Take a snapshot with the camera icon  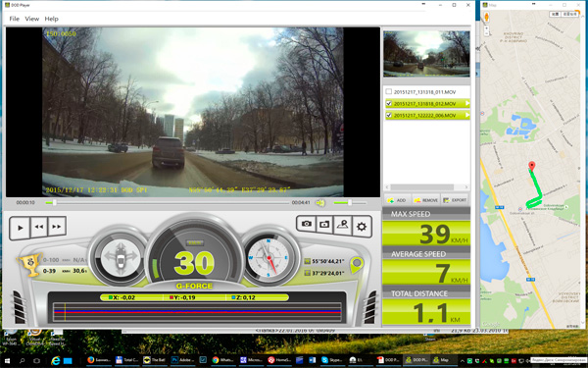(307, 224)
